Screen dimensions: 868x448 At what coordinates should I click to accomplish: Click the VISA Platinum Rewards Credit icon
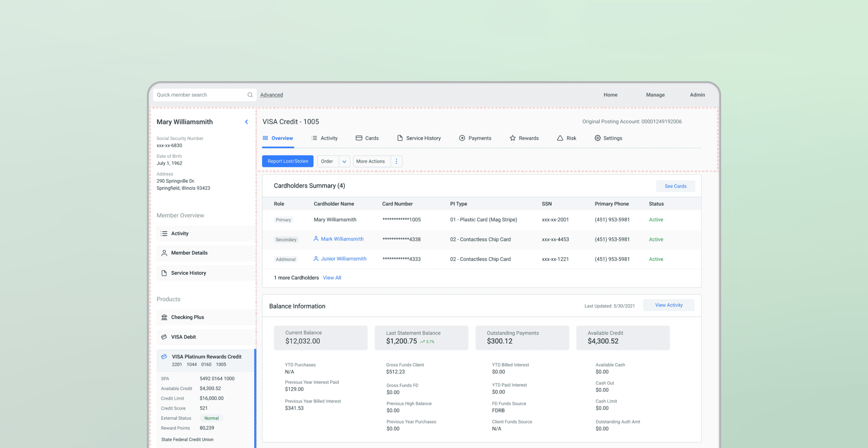(164, 357)
